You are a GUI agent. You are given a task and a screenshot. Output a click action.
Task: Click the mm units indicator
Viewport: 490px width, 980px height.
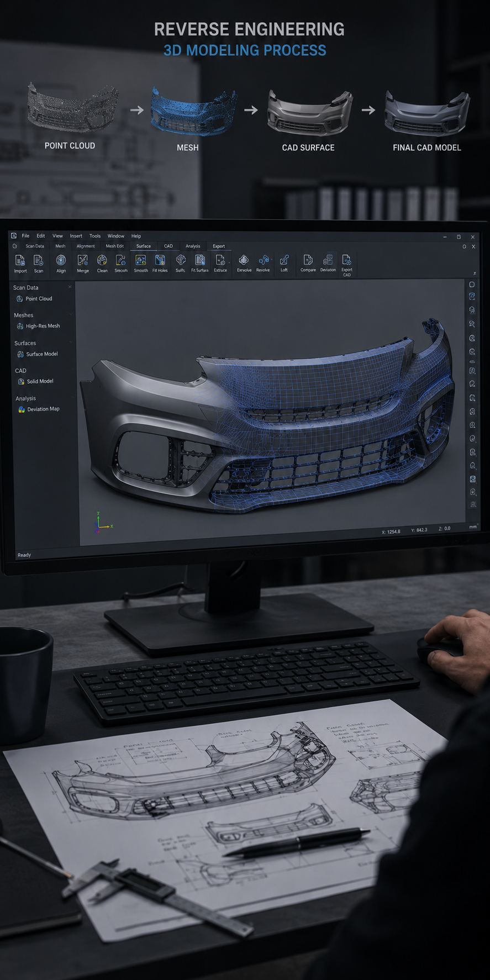coord(473,527)
